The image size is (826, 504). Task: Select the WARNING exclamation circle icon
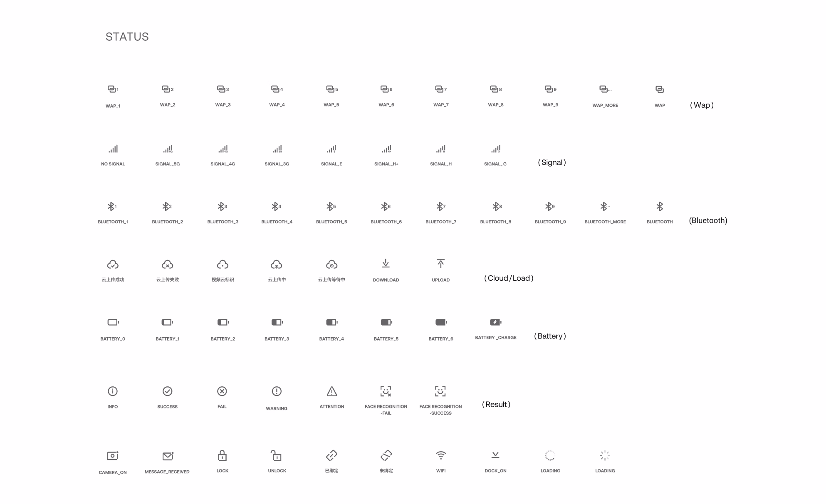point(277,391)
